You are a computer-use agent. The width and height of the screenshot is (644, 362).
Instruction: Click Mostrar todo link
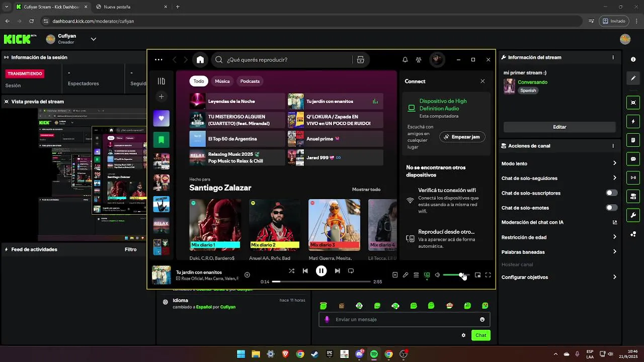coord(366,190)
